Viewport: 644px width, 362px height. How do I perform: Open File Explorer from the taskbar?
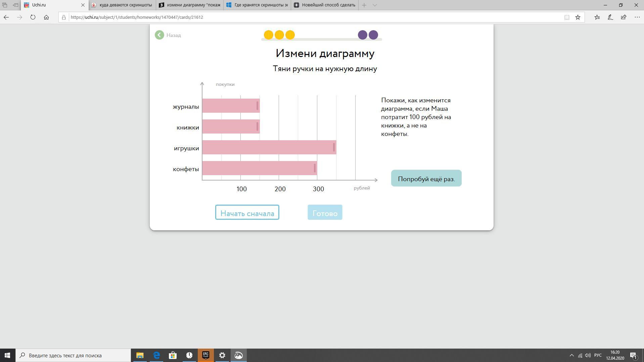pyautogui.click(x=140, y=355)
